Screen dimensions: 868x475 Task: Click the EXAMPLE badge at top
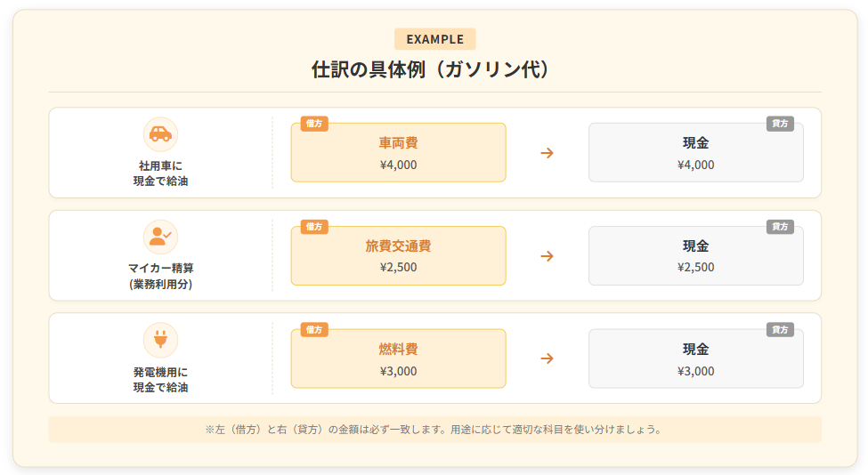[434, 39]
